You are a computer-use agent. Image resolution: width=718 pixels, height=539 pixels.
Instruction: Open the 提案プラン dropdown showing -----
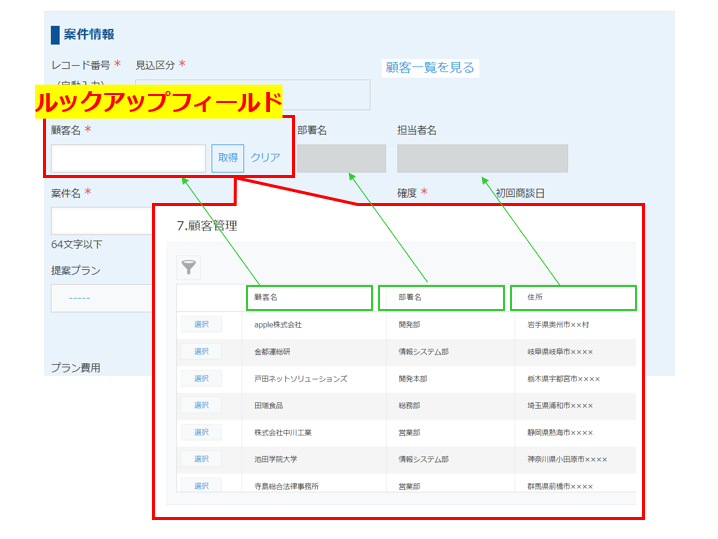click(102, 298)
